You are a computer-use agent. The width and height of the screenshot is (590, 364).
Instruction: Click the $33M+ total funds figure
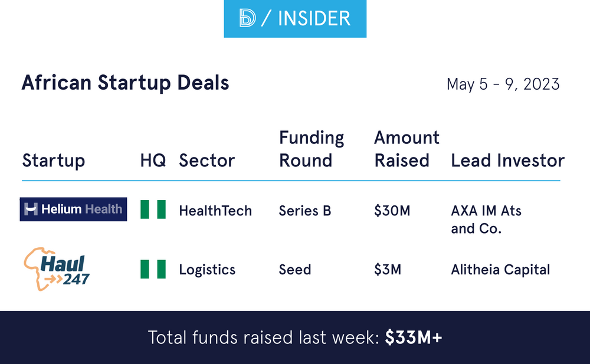pos(413,337)
